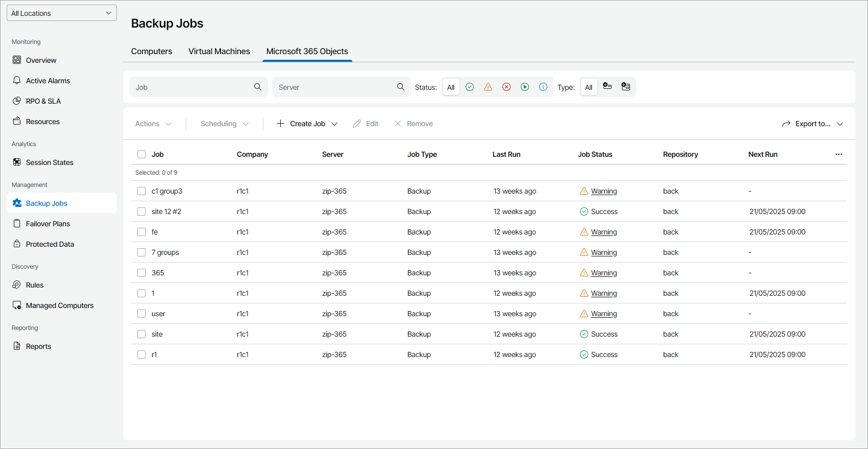The width and height of the screenshot is (868, 449).
Task: Filter jobs by Warning status icon
Action: point(488,87)
